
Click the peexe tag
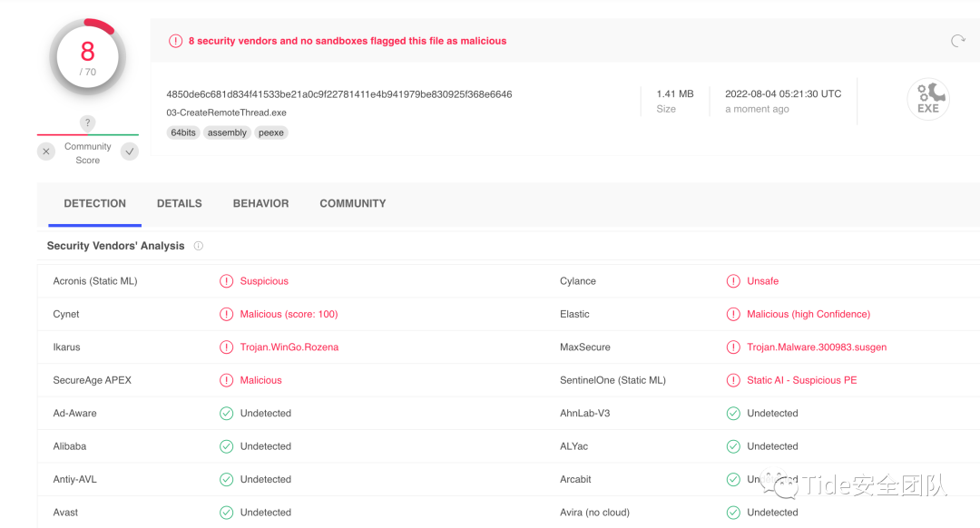(x=271, y=132)
